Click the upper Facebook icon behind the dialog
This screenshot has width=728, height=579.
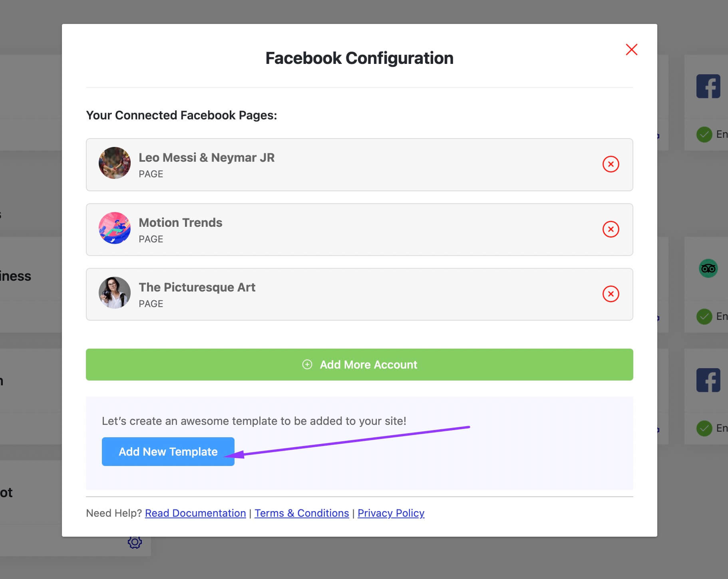coord(708,86)
